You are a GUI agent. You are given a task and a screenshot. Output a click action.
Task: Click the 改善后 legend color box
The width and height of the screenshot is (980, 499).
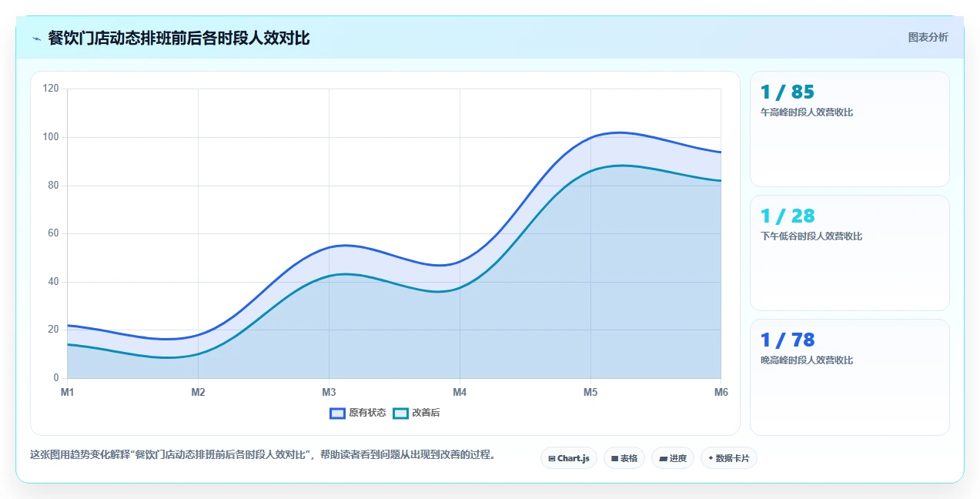point(400,413)
